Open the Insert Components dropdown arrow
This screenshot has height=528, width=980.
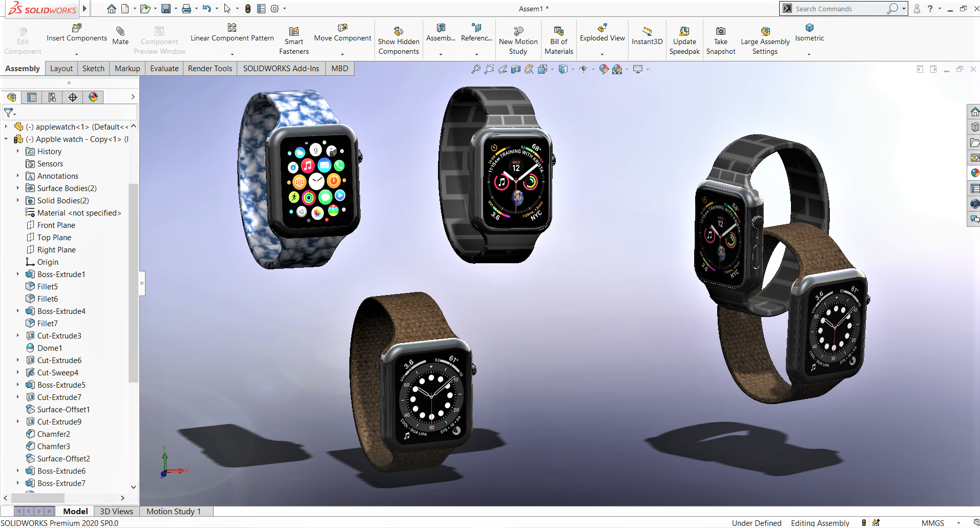[x=77, y=54]
